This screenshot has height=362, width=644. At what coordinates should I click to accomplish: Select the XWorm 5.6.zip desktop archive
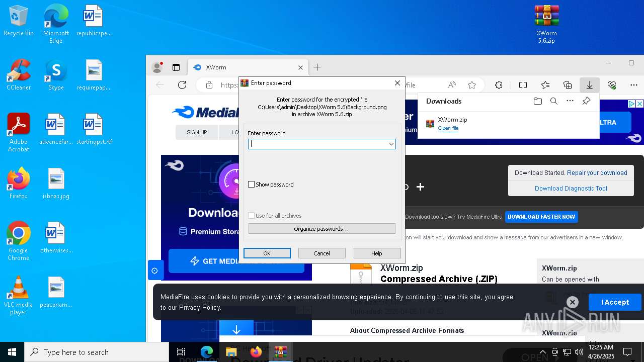click(x=546, y=24)
